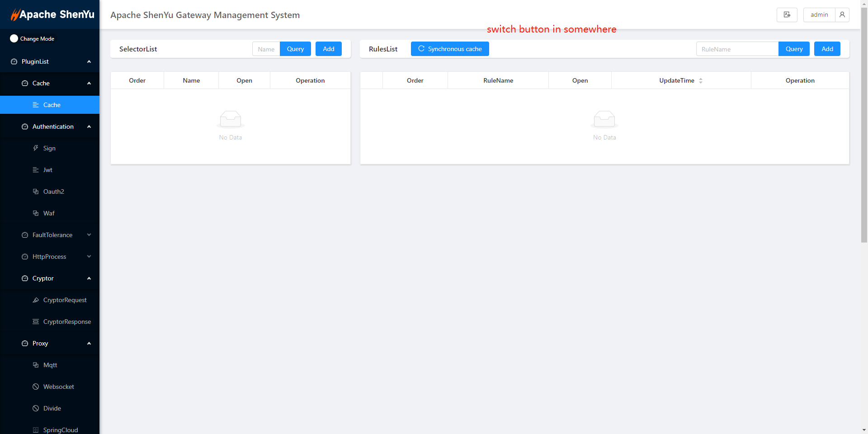Image resolution: width=868 pixels, height=434 pixels.
Task: Click the PluginList dashboard icon
Action: coord(14,61)
